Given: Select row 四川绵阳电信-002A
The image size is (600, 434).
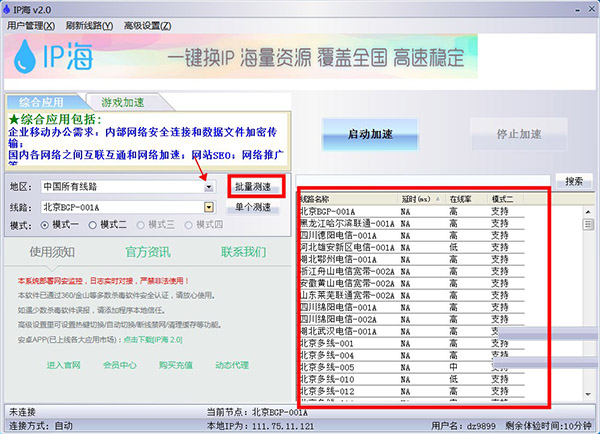Looking at the screenshot, I should tap(412, 320).
